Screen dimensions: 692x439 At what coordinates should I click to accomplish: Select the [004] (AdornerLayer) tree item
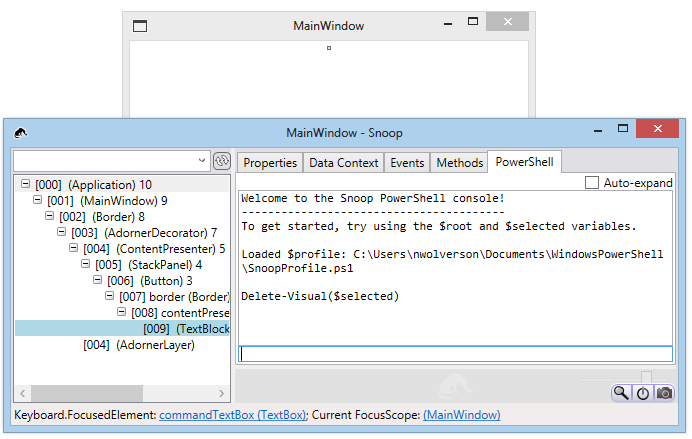[138, 345]
